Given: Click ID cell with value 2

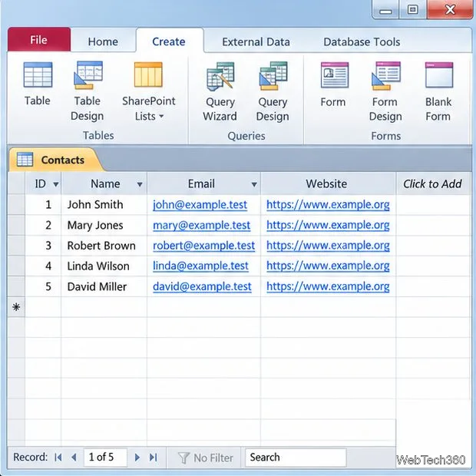Looking at the screenshot, I should click(43, 225).
